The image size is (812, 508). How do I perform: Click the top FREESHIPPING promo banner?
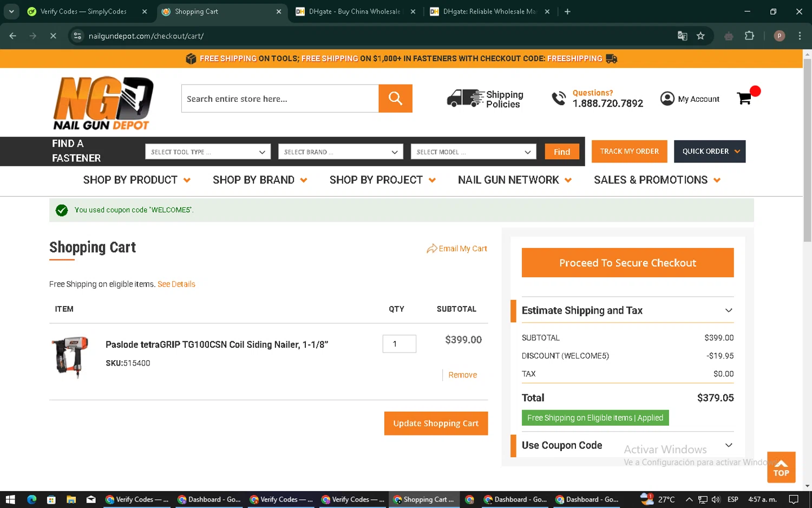pyautogui.click(x=401, y=58)
